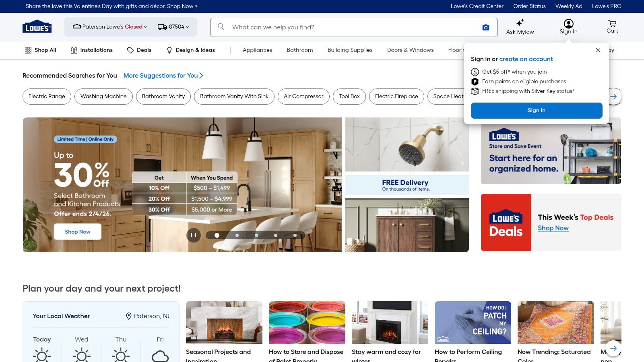Open Ask Mylow assistant

tap(520, 27)
